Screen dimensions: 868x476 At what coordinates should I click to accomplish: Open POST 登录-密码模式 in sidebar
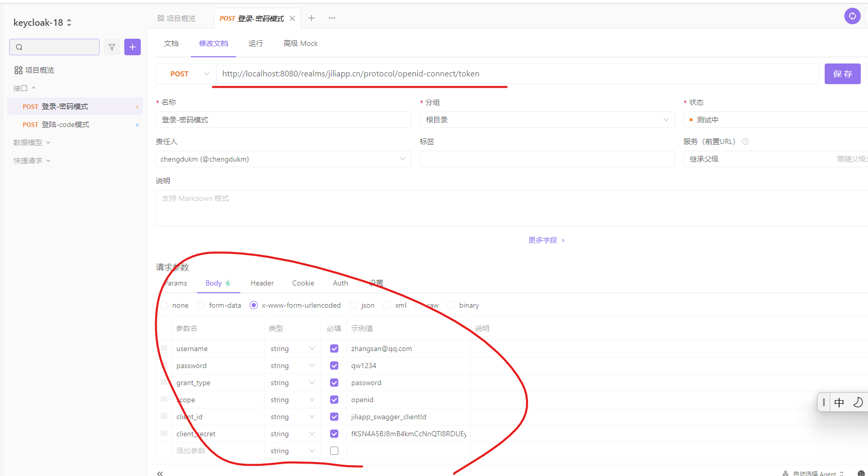pyautogui.click(x=75, y=106)
